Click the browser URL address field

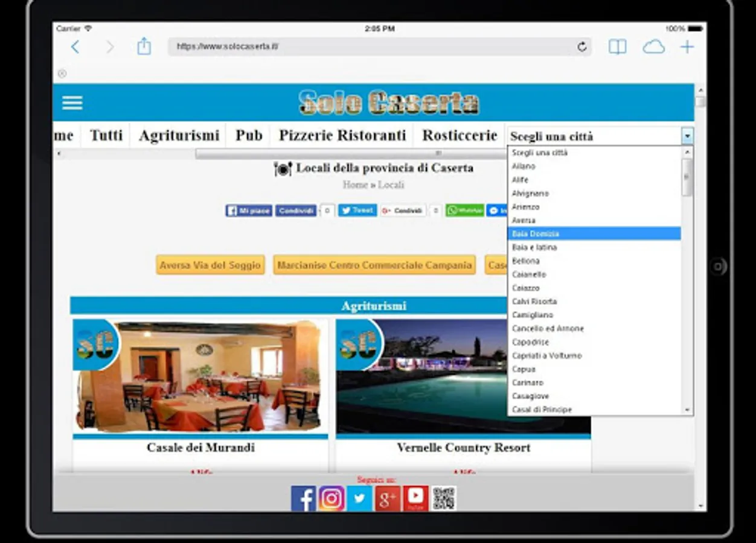tap(379, 46)
